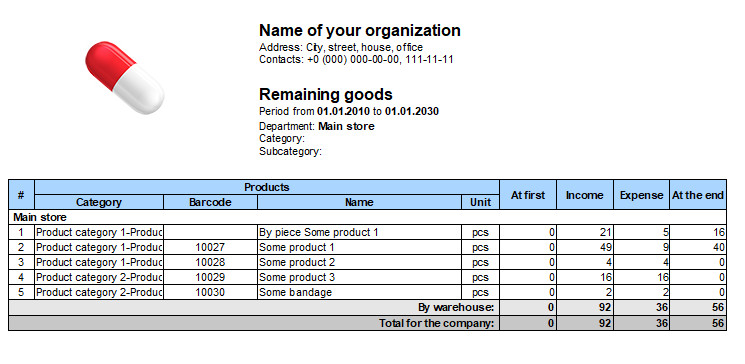Click the Expense column header
Viewport: 745px width, 364px height.
pyautogui.click(x=641, y=195)
